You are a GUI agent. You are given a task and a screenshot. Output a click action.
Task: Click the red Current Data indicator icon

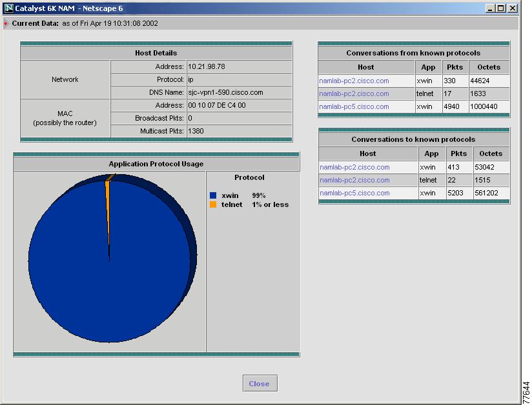[5, 23]
